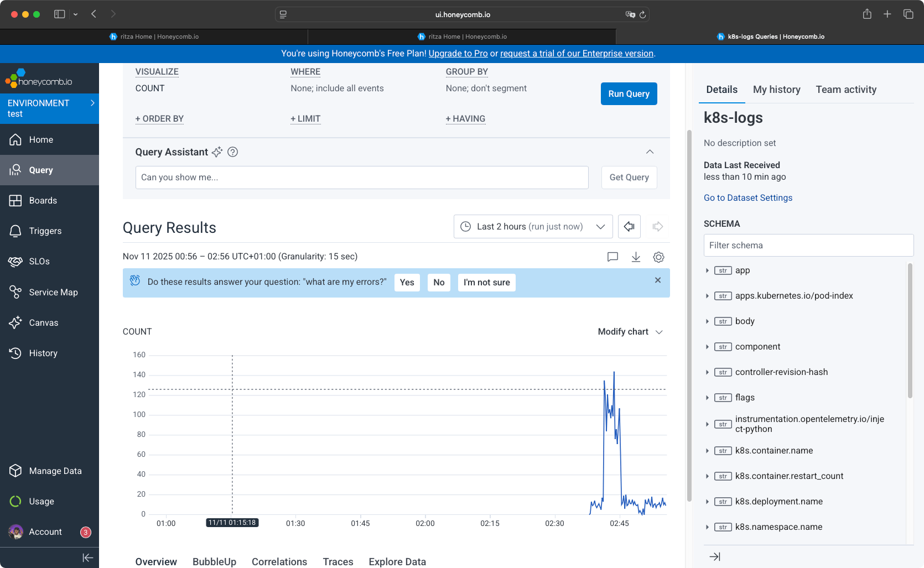This screenshot has height=568, width=924.
Task: Click the Query Assistant sparkle icon
Action: [x=217, y=152]
